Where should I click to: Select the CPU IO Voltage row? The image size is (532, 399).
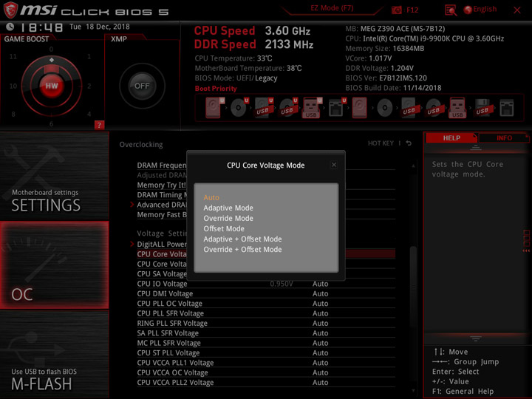click(266, 284)
